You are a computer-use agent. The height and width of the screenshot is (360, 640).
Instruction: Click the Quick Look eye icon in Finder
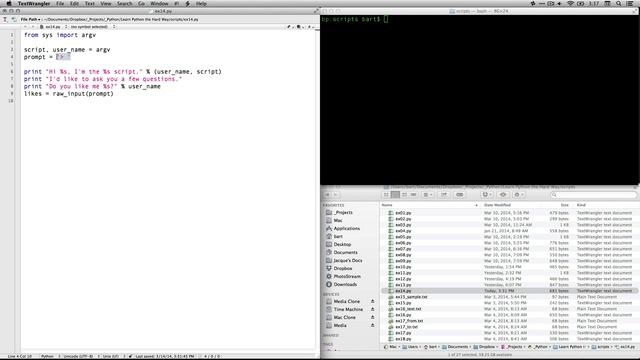tap(503, 195)
